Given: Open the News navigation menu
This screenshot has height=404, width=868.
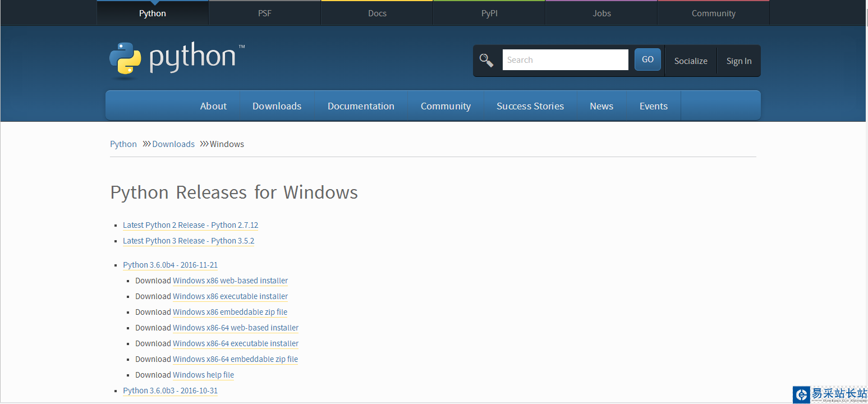Looking at the screenshot, I should [601, 106].
